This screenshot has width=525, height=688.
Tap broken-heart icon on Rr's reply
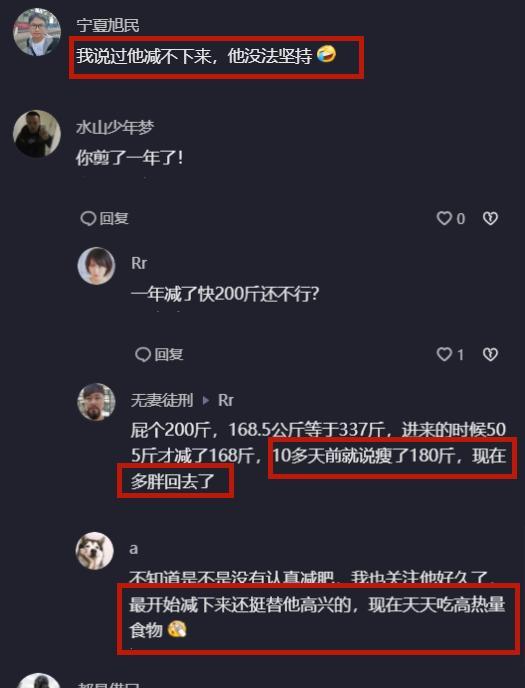click(490, 354)
